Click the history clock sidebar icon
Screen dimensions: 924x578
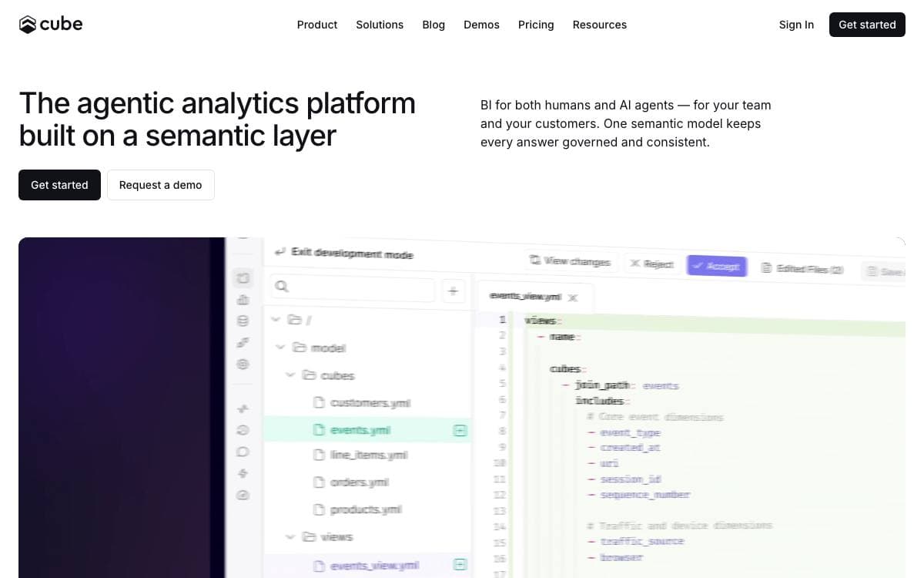(243, 430)
